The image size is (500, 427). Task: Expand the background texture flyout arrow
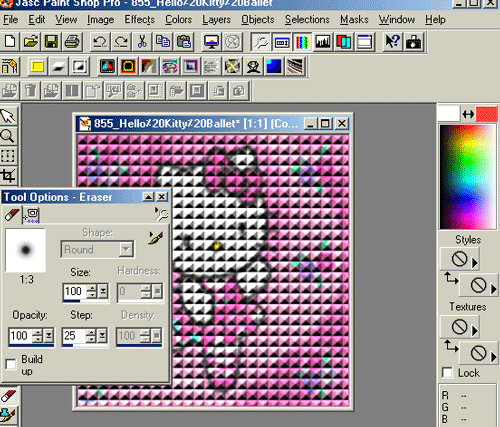pyautogui.click(x=494, y=357)
